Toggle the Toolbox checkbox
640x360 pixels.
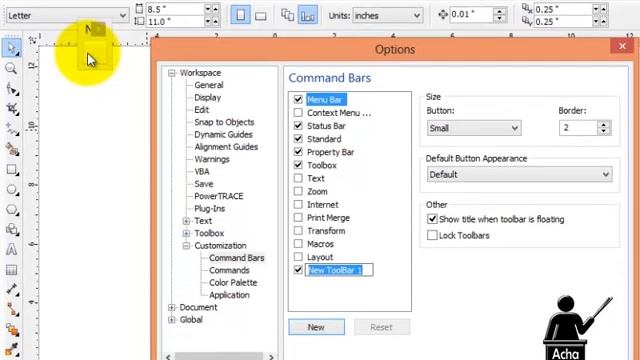[298, 165]
